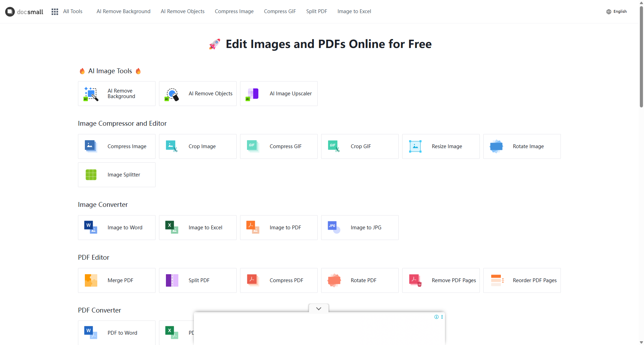Open the Merge PDF card label
The image size is (644, 345).
click(120, 280)
